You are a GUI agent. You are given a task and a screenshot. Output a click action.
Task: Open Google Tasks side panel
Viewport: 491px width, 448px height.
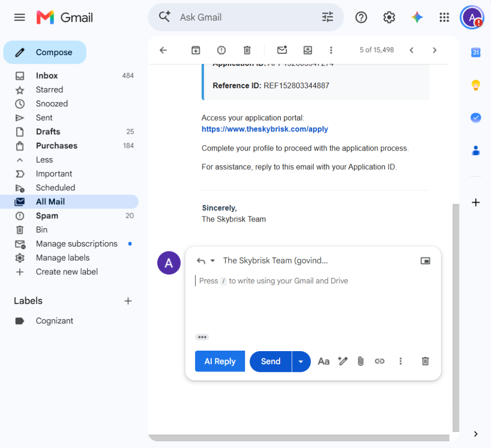coord(476,118)
